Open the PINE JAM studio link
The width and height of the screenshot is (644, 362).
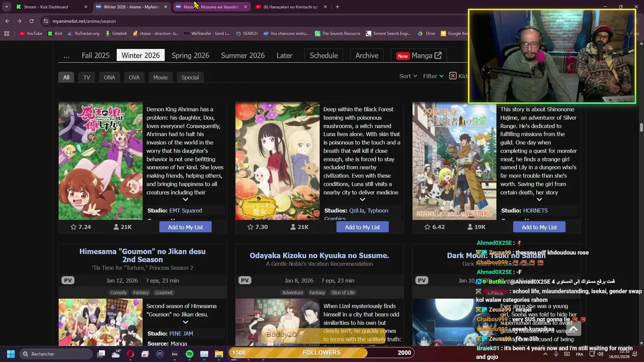181,333
